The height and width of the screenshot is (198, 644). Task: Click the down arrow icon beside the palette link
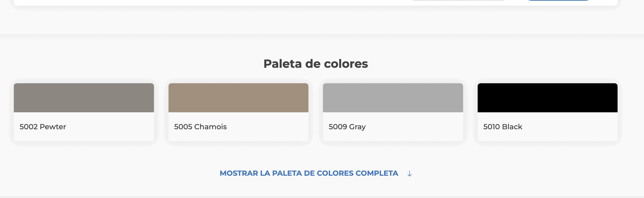pos(409,174)
